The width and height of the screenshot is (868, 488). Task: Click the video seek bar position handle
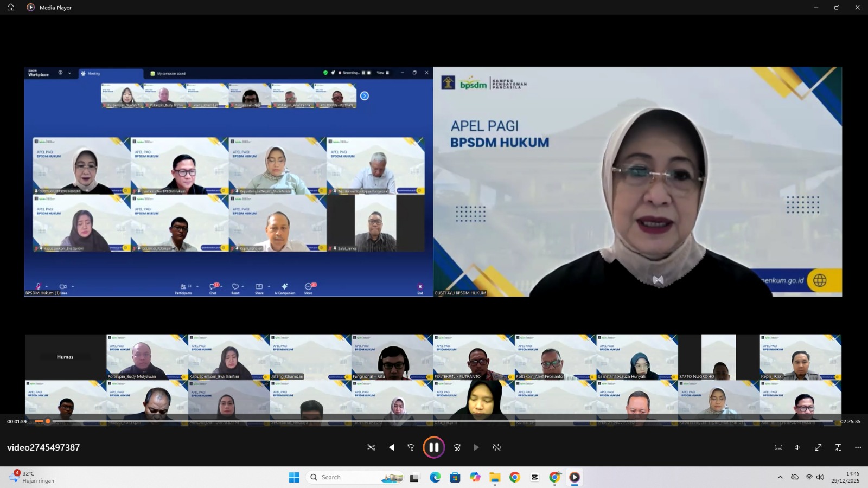[x=48, y=421]
